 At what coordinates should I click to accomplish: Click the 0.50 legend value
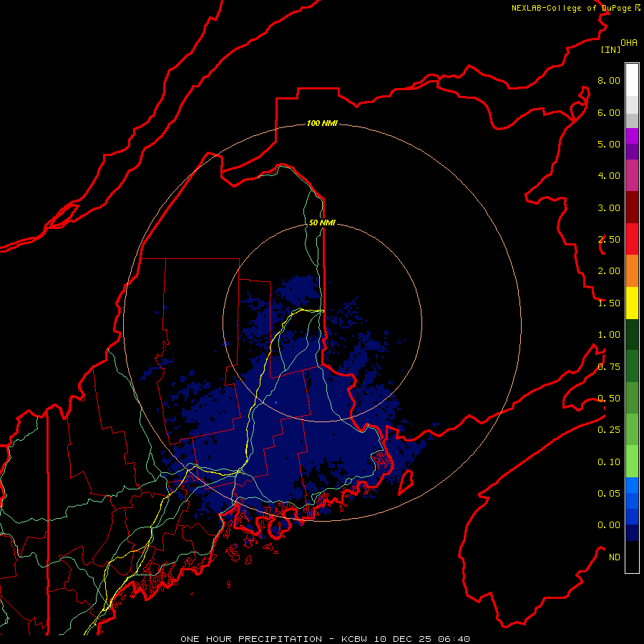pyautogui.click(x=609, y=399)
